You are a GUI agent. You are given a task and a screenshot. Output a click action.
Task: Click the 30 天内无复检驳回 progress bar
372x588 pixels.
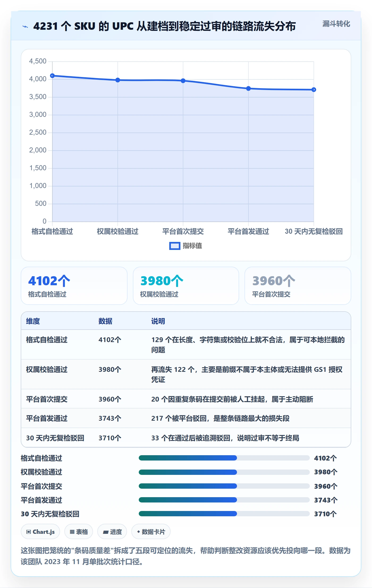pos(224,514)
